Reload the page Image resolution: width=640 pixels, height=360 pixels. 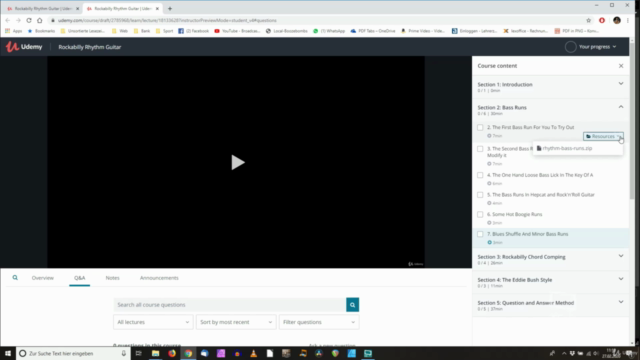[x=29, y=20]
